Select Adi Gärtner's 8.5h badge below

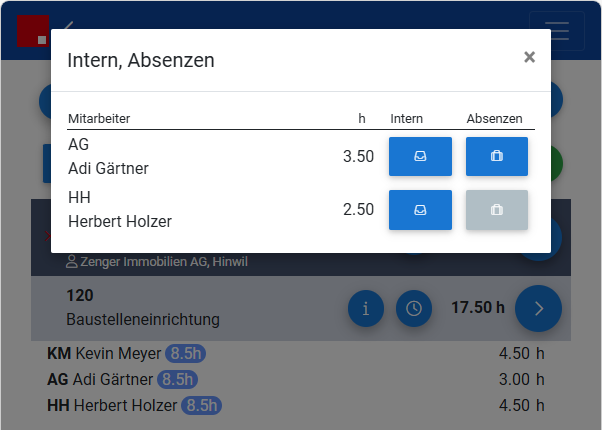click(177, 379)
